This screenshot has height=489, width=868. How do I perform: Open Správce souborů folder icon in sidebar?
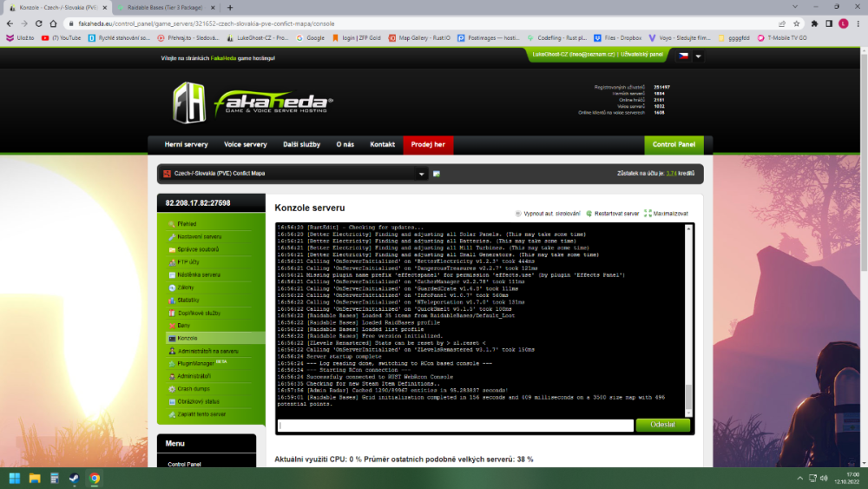(x=172, y=249)
